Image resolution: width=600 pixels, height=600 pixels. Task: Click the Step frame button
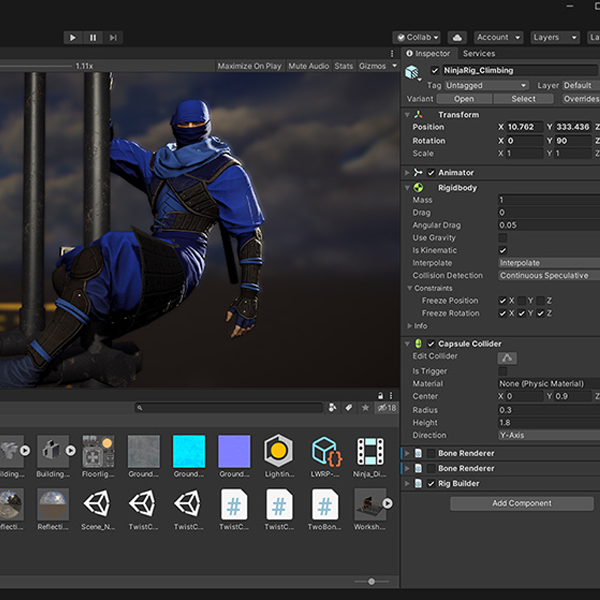click(114, 37)
